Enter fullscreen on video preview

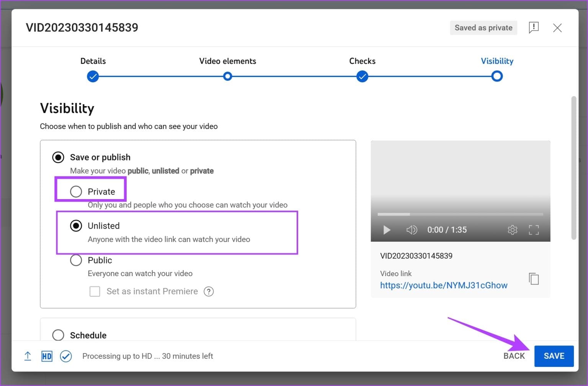[534, 230]
